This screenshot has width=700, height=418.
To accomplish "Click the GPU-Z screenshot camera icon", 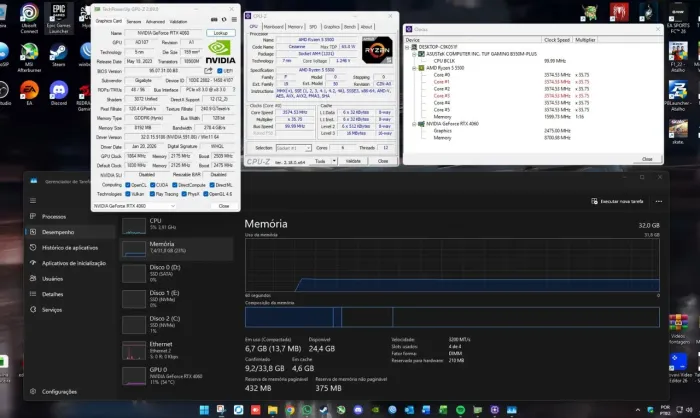I will point(214,20).
